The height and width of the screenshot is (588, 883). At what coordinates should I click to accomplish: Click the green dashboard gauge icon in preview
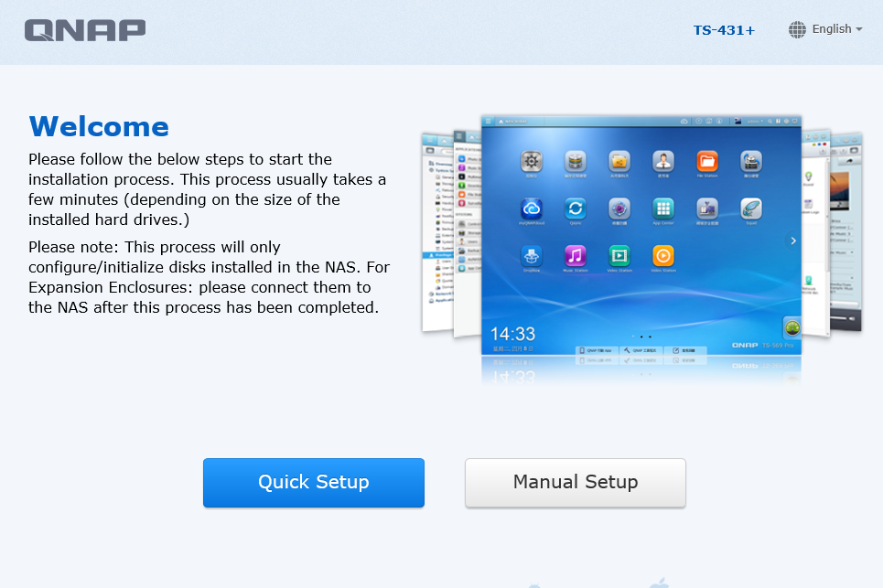(x=792, y=327)
